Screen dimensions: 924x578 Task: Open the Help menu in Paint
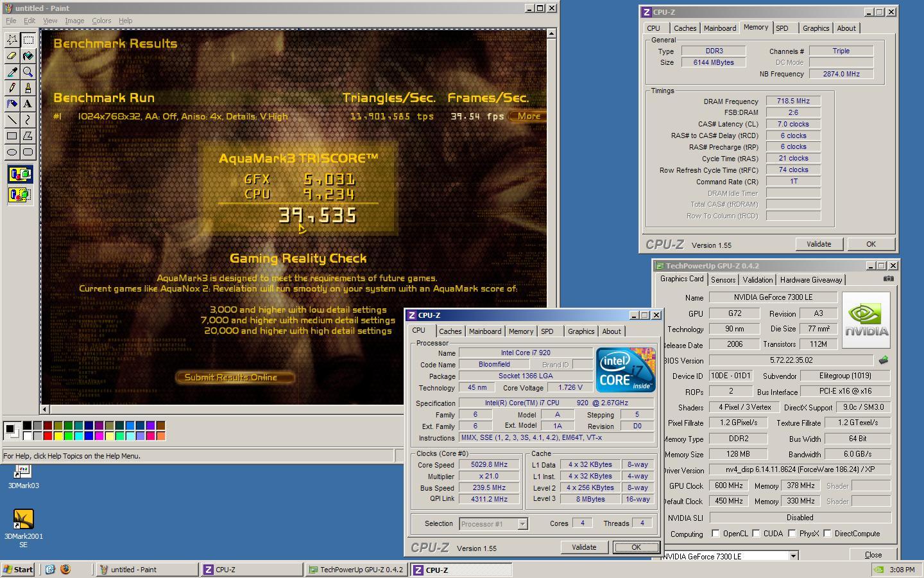[x=126, y=21]
